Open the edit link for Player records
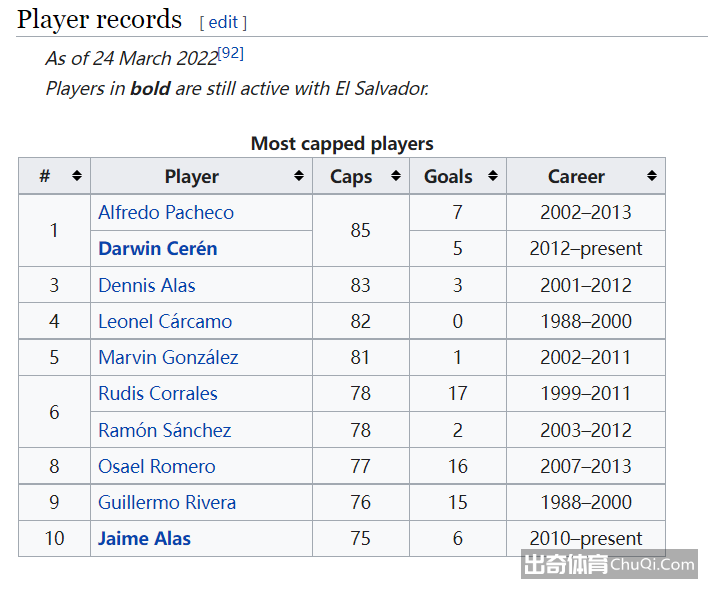 [223, 22]
